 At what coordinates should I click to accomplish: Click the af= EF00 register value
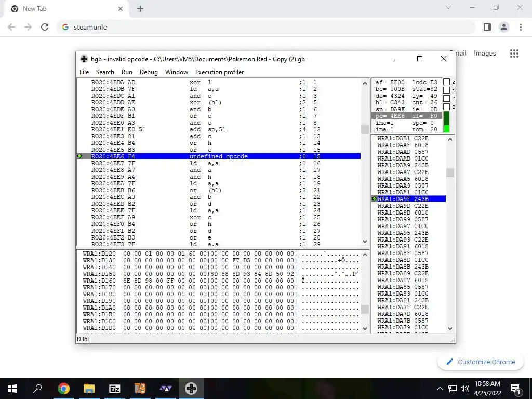point(390,82)
